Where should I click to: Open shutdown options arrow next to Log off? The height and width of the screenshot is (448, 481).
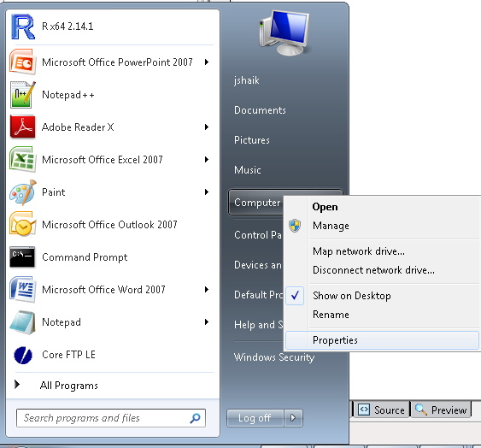[293, 417]
